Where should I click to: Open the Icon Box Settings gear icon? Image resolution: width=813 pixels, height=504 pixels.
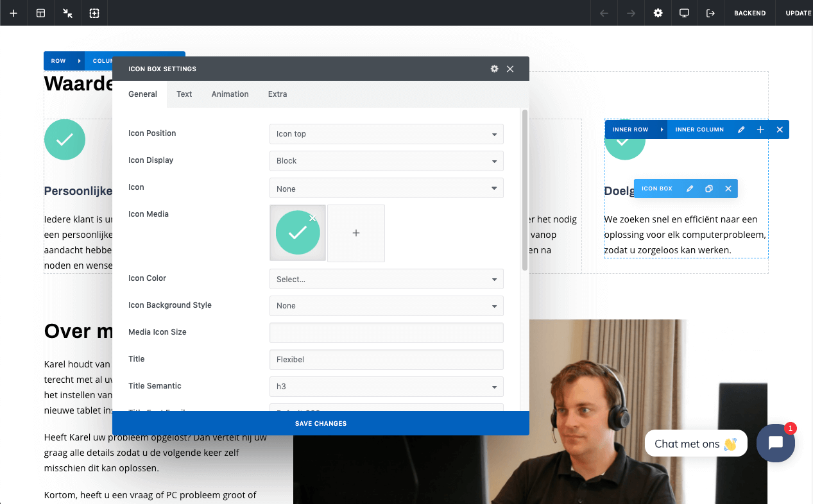(x=494, y=69)
